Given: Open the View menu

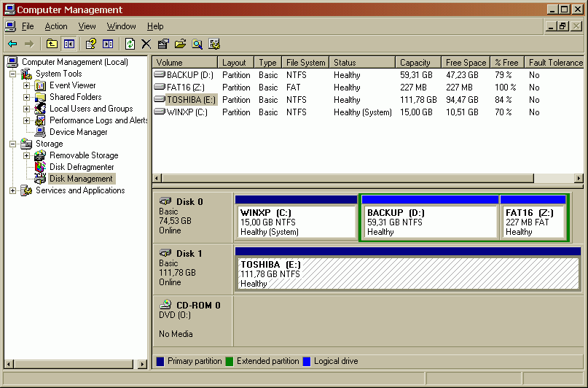Looking at the screenshot, I should point(87,26).
